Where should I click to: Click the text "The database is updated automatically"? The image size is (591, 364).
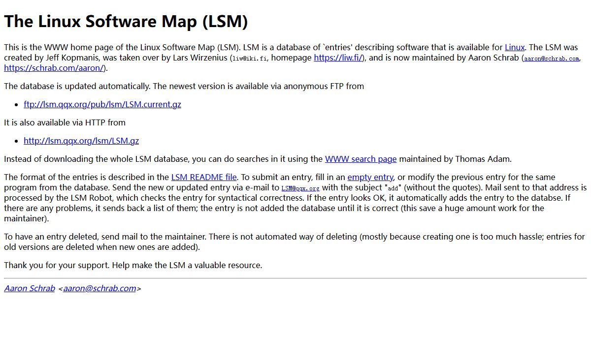tap(77, 86)
